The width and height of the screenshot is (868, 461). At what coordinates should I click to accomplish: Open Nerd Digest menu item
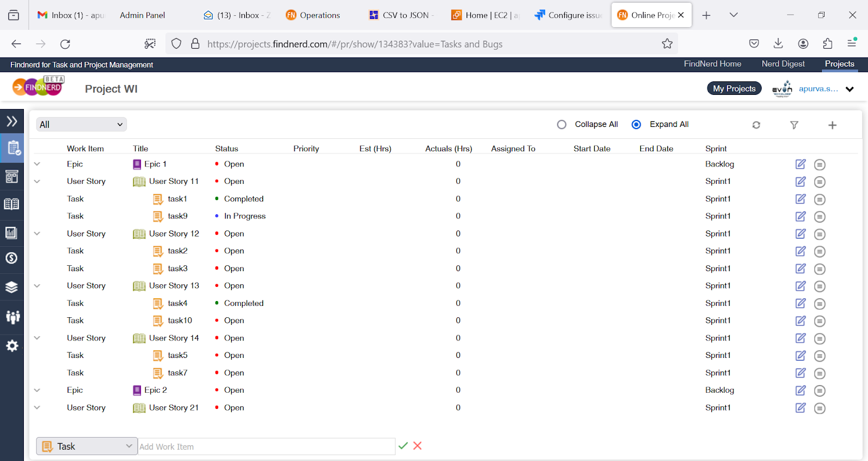[x=783, y=64]
